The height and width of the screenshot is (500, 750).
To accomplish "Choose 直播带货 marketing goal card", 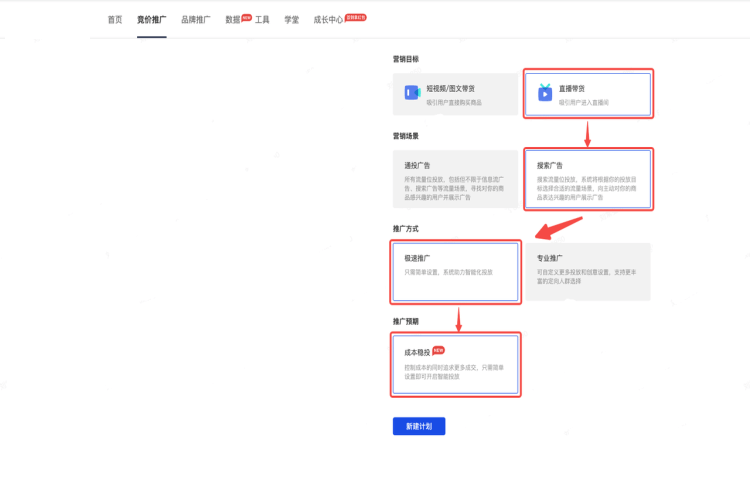I will point(588,94).
